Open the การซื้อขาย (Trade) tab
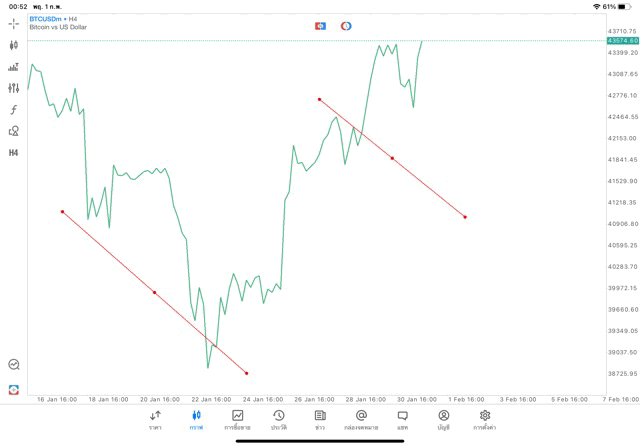640x447 pixels. coord(238,420)
